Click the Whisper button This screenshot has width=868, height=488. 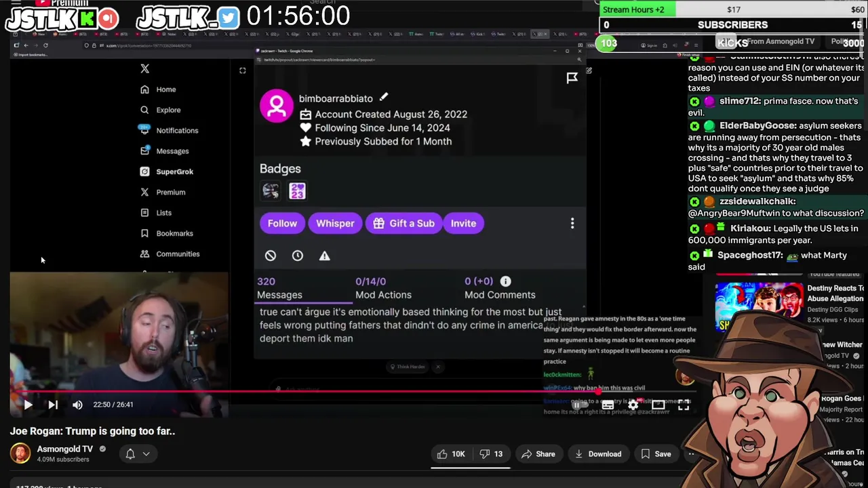335,223
